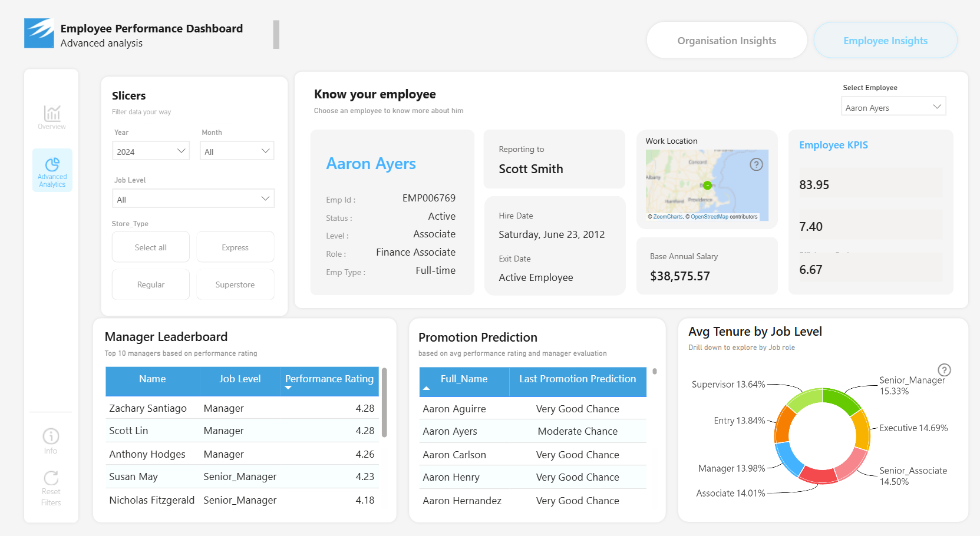
Task: Select the Advanced Analytics sidebar icon
Action: click(x=52, y=164)
